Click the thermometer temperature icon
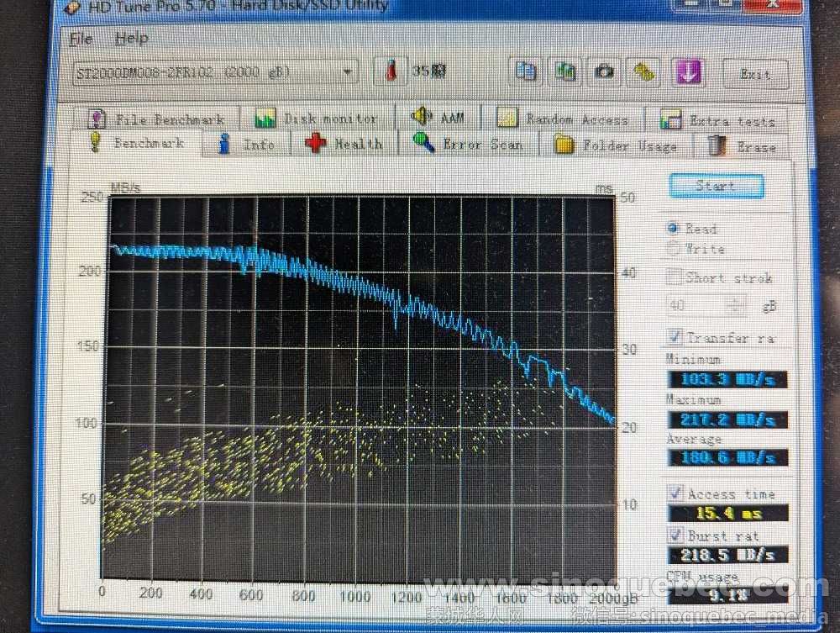This screenshot has width=840, height=633. tap(391, 71)
